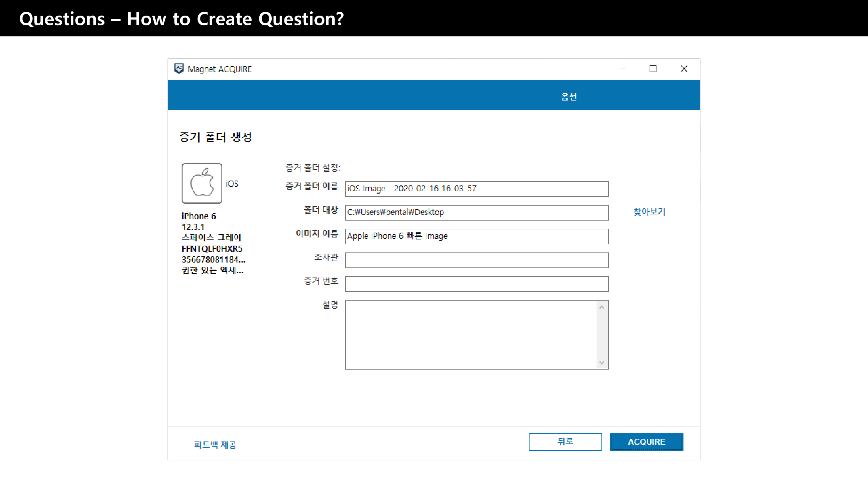This screenshot has height=488, width=868.
Task: Maximize the Magnet ACQUIRE window
Action: [x=653, y=69]
